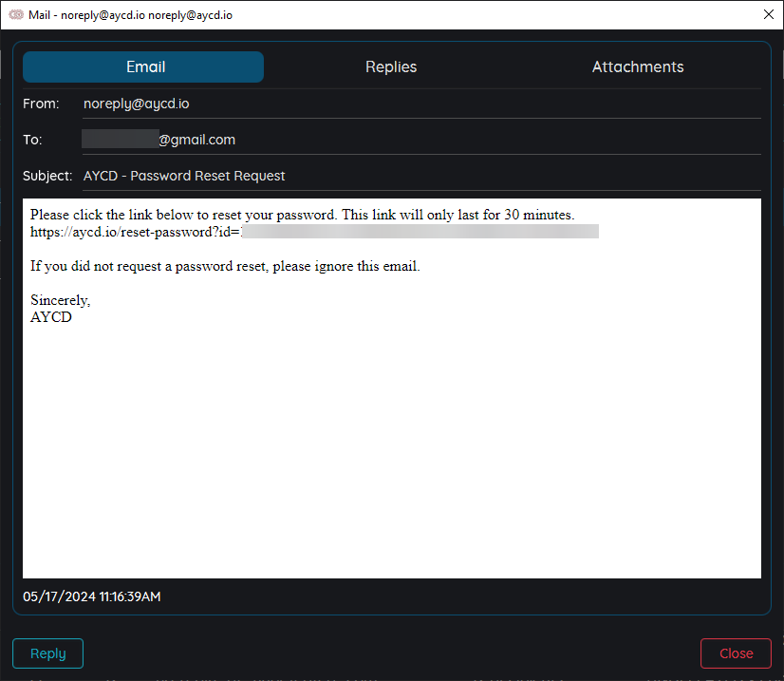
Task: Click the Reply button
Action: pyautogui.click(x=48, y=653)
